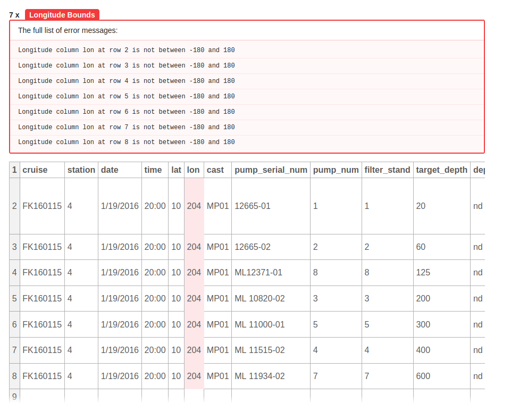
Task: Click the filter_stand column header
Action: pyautogui.click(x=387, y=170)
